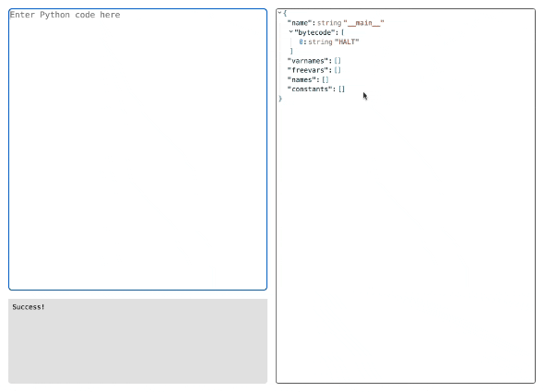Select the "bytecode" key label
Image resolution: width=544 pixels, height=392 pixels.
(314, 32)
